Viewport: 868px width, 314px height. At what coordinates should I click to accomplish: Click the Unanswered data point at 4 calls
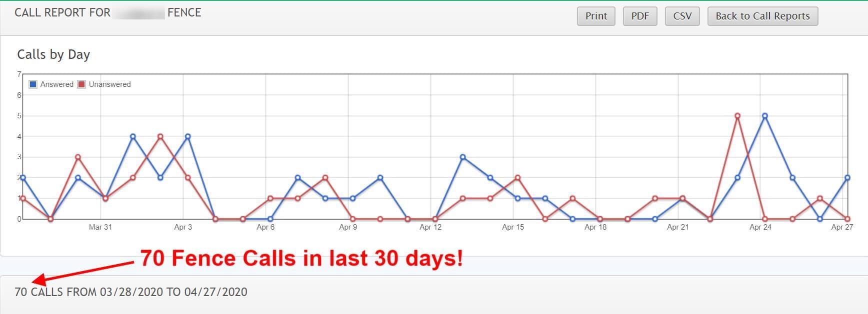click(160, 136)
